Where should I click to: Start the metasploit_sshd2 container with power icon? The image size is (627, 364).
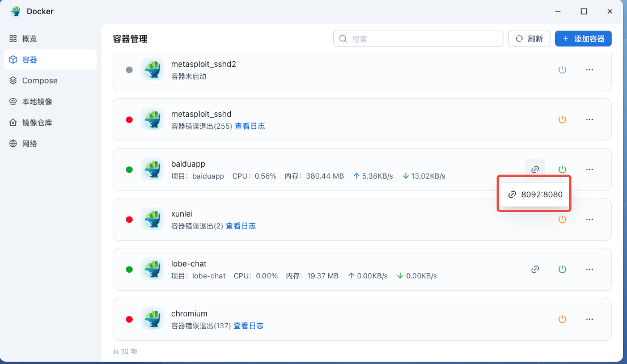coord(562,70)
